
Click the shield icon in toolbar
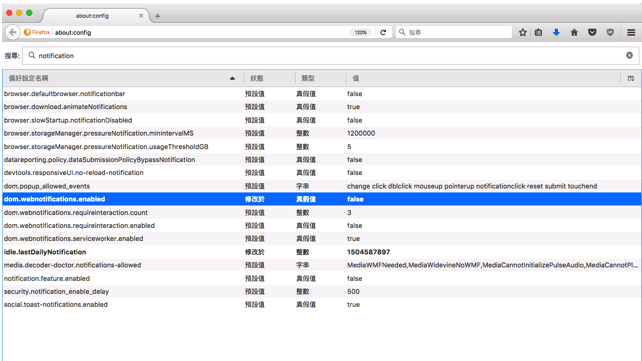click(610, 32)
